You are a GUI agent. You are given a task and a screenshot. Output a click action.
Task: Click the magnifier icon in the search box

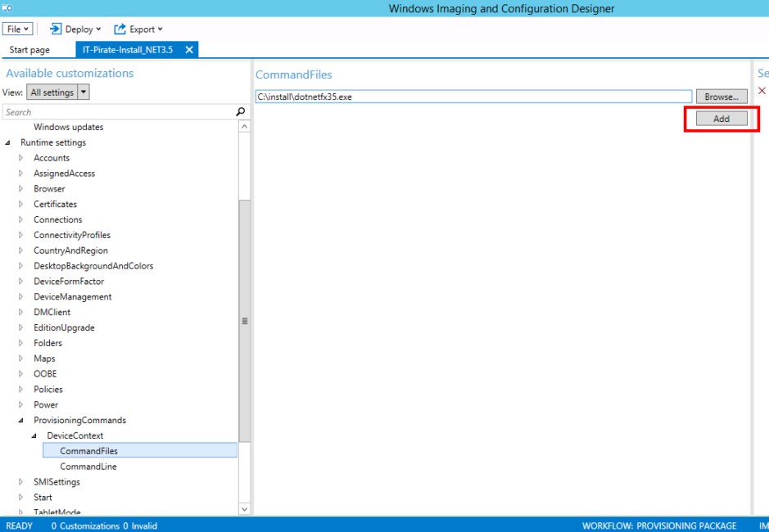pyautogui.click(x=242, y=111)
